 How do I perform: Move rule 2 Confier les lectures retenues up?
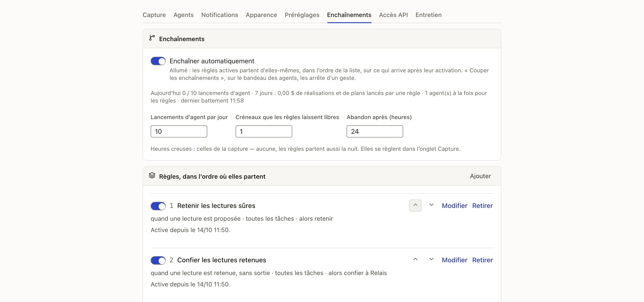[x=415, y=260]
